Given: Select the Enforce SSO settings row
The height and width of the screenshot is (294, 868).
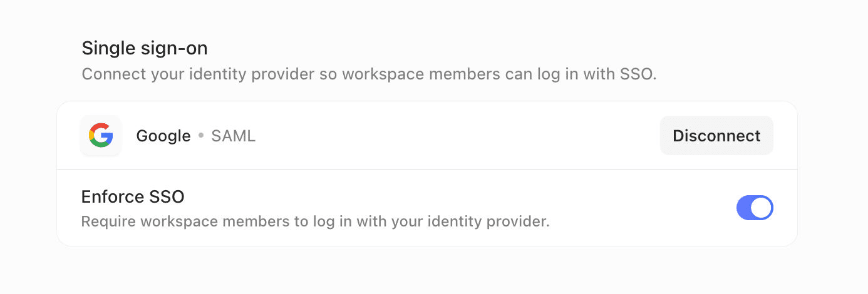Looking at the screenshot, I should click(x=427, y=208).
